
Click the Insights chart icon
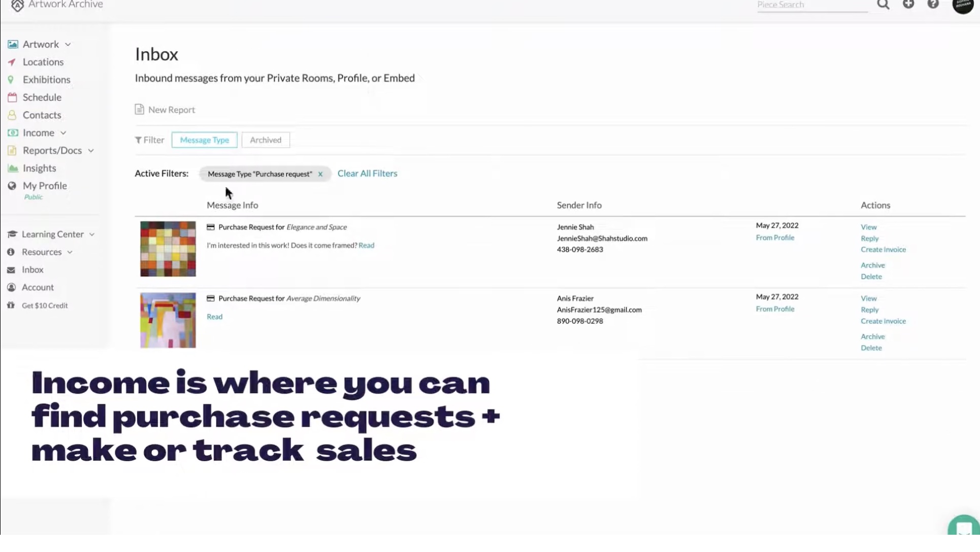[13, 168]
